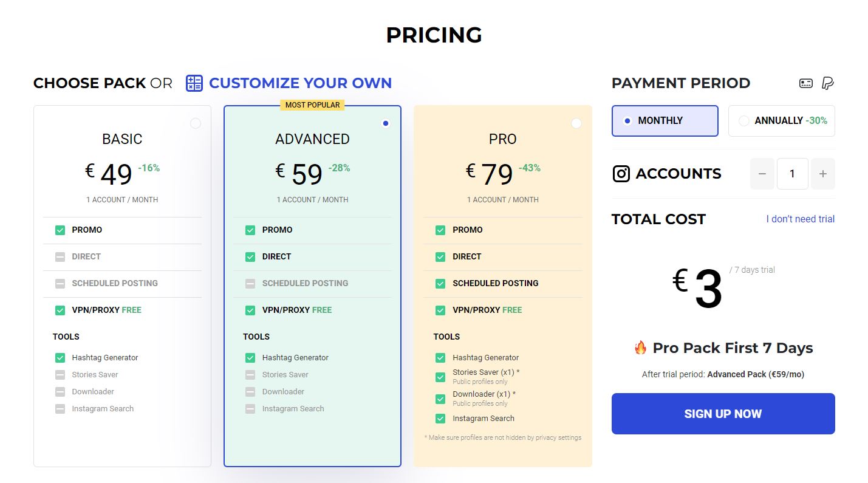Click the fire icon beside Pro Pack

pyautogui.click(x=640, y=348)
